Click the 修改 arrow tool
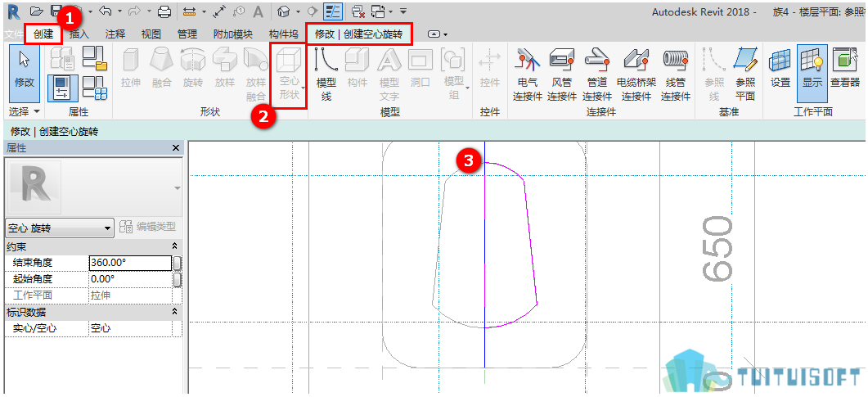Viewport: 868px width, 397px height. (x=25, y=73)
